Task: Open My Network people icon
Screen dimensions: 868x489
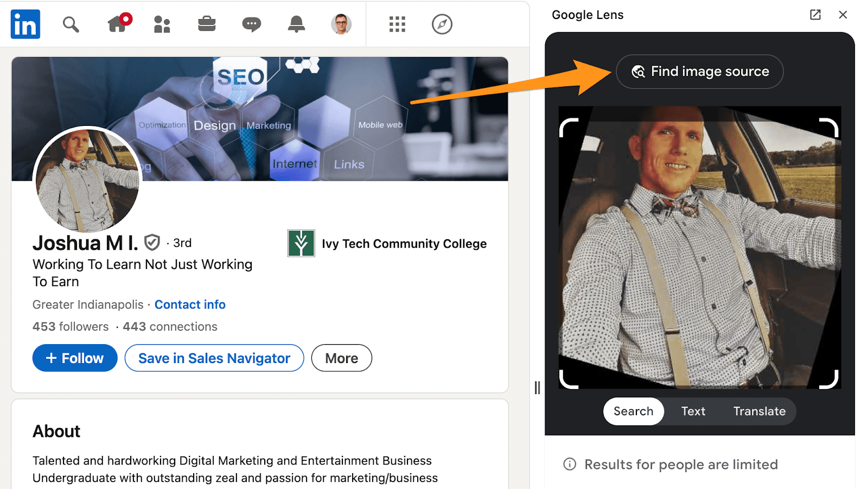Action: click(162, 24)
